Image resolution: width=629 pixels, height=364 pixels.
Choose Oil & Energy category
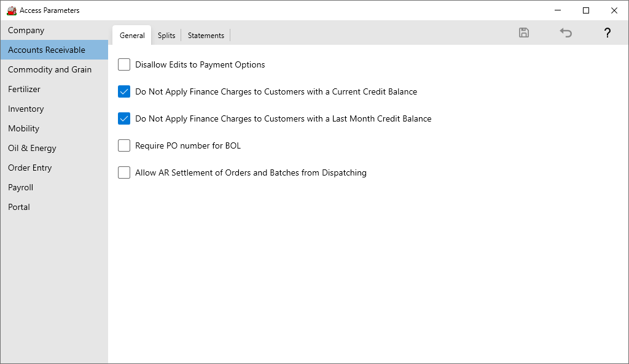coord(32,148)
